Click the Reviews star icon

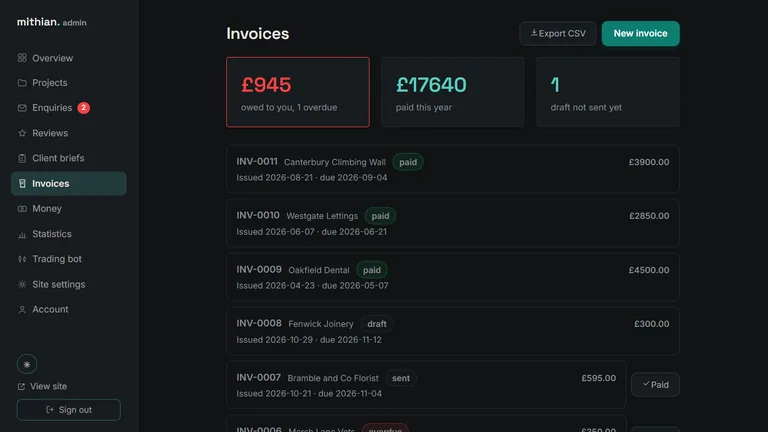pyautogui.click(x=22, y=133)
